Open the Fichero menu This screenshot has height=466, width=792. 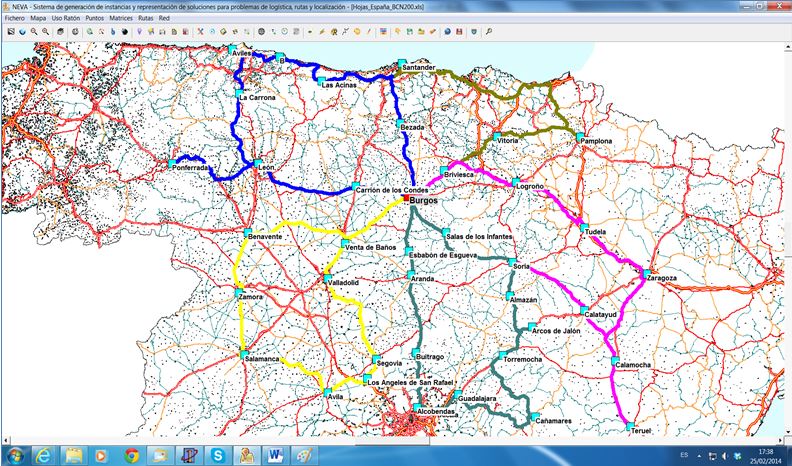pyautogui.click(x=15, y=18)
